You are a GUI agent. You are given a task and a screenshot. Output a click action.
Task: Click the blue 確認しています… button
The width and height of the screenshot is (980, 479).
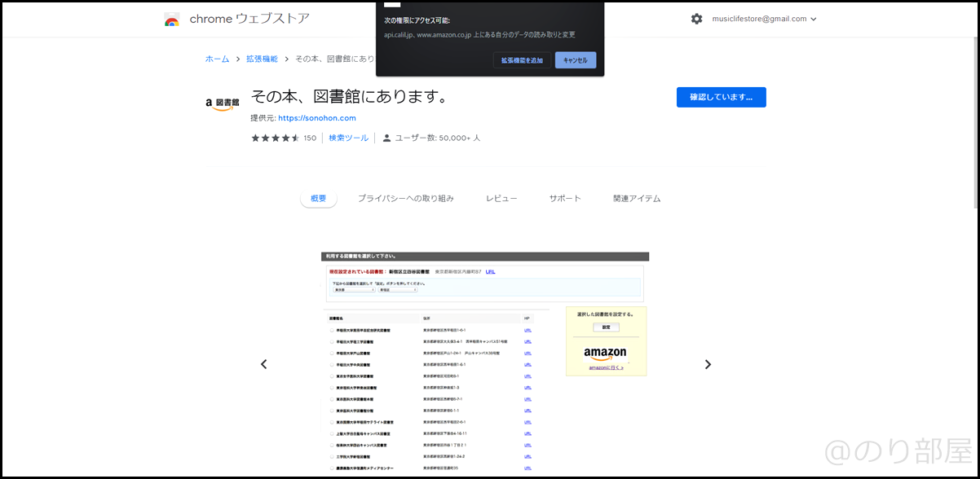click(x=721, y=97)
